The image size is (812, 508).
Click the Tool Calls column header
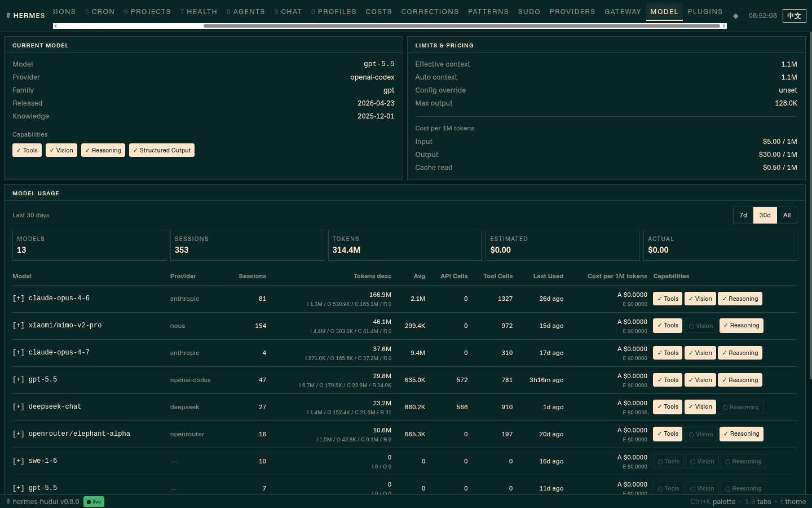498,276
